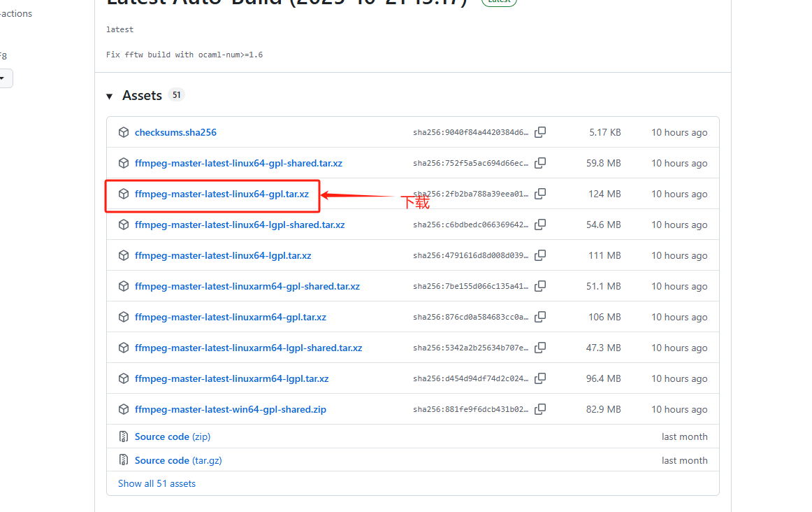
Task: Click hash text sha256:4791616d8d008d039…
Action: point(470,255)
